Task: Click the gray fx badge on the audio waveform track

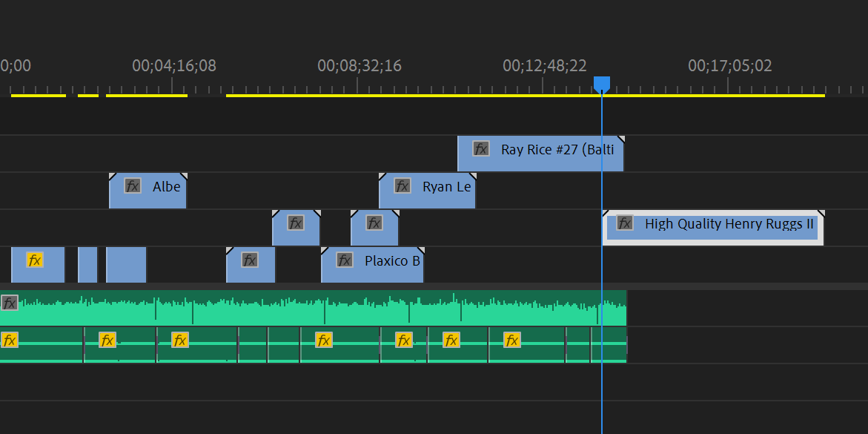Action: [10, 303]
